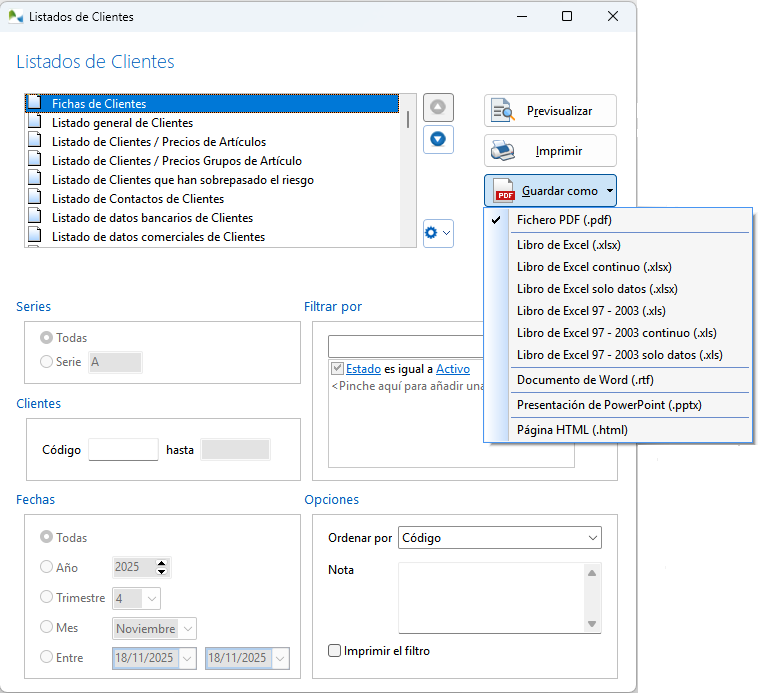Screen dimensions: 760x693
Task: Click the PDF icon on Guardar como
Action: pos(506,191)
